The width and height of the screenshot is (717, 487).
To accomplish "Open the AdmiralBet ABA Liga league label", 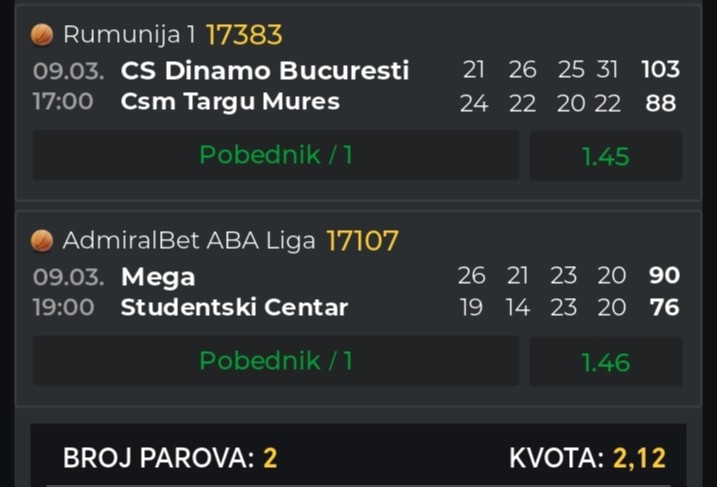I will click(189, 241).
